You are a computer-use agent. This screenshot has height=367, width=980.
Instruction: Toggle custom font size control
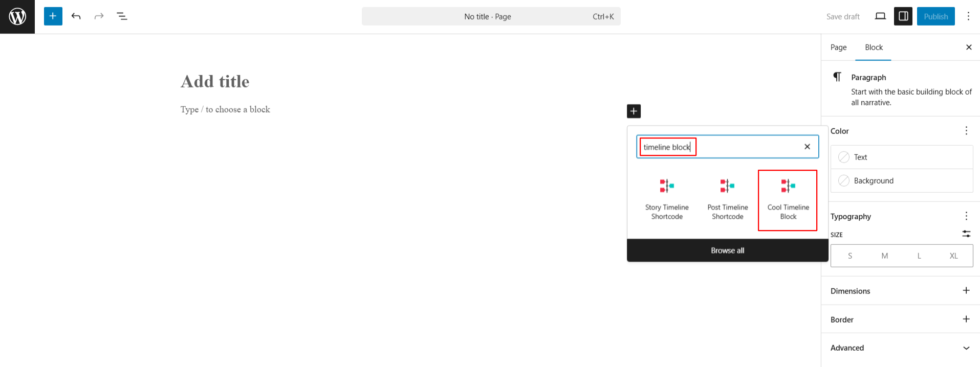coord(966,234)
